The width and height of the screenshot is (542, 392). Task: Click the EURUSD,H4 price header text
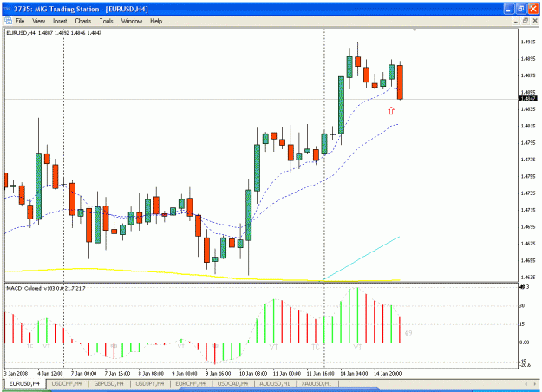(x=54, y=33)
